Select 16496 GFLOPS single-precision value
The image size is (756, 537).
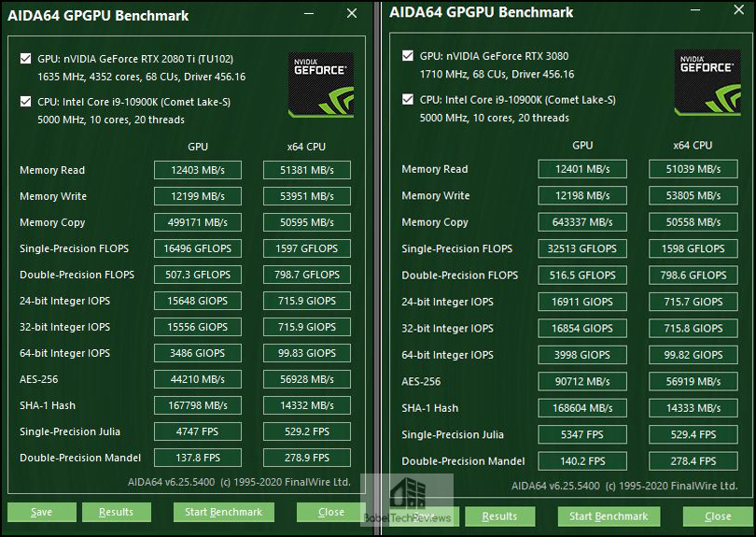pos(198,248)
